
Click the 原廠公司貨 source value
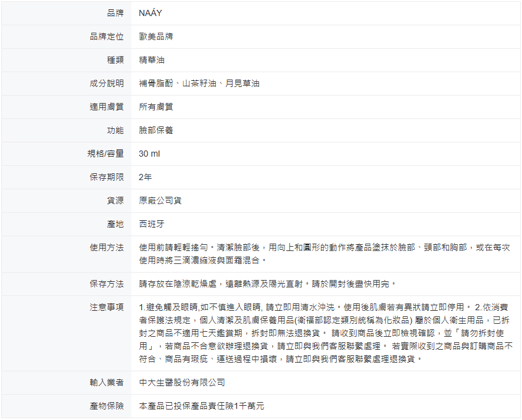coord(160,200)
